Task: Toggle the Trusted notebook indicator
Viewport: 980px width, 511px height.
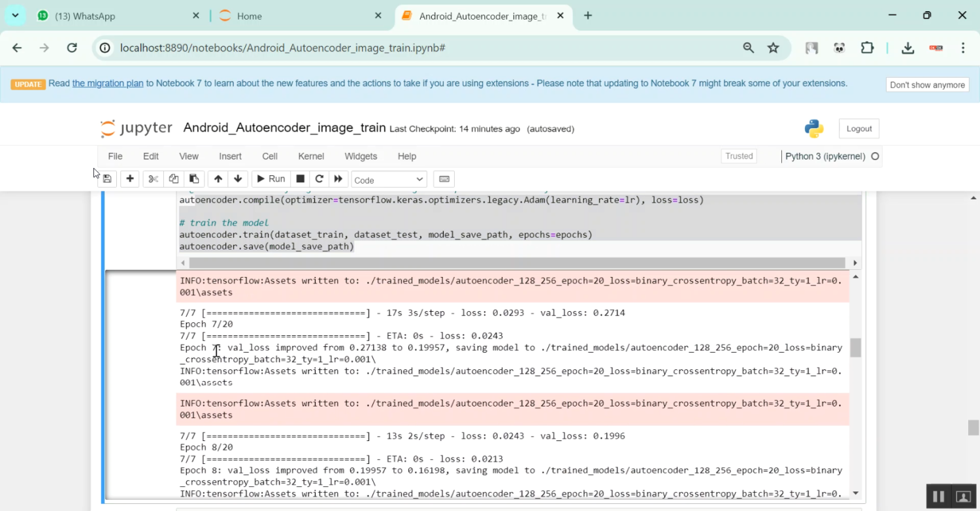Action: click(x=739, y=156)
